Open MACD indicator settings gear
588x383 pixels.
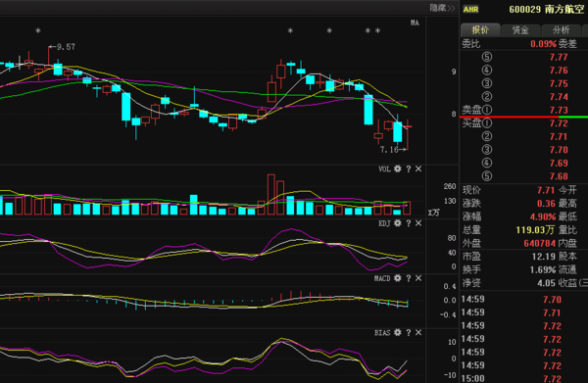[398, 278]
